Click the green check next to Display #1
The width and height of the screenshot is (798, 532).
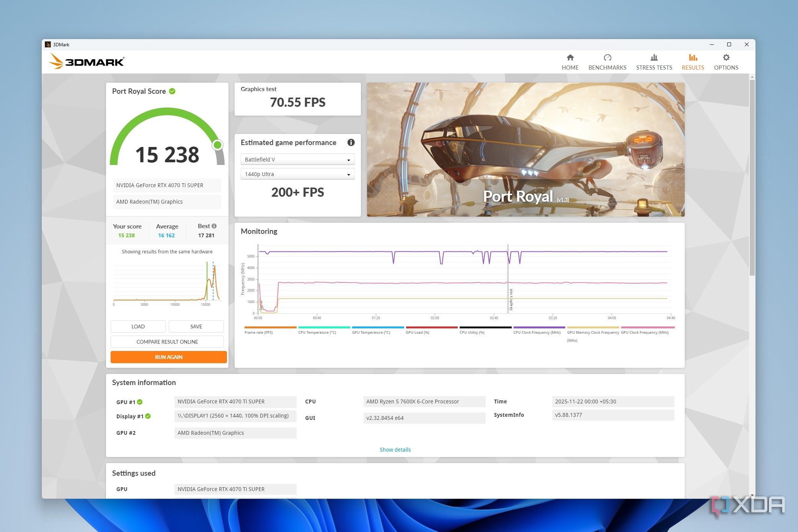[148, 416]
